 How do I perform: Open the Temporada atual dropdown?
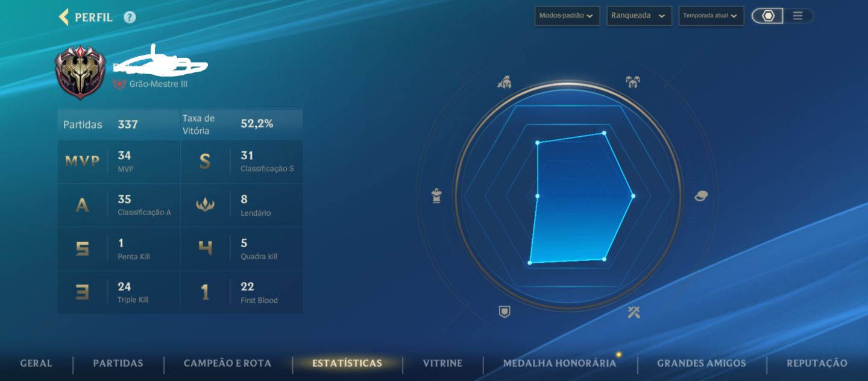[711, 16]
